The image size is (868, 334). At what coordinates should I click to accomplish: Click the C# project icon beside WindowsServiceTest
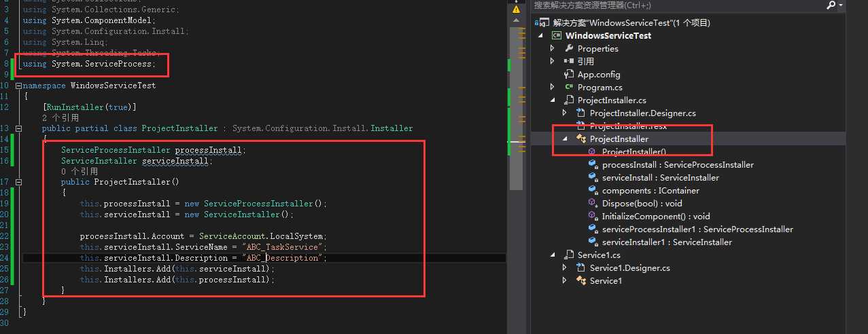tap(557, 35)
